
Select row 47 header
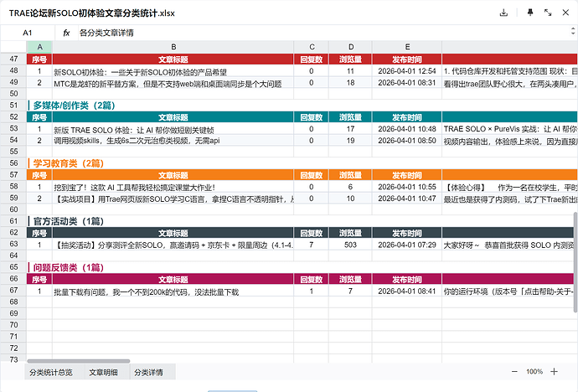click(13, 59)
